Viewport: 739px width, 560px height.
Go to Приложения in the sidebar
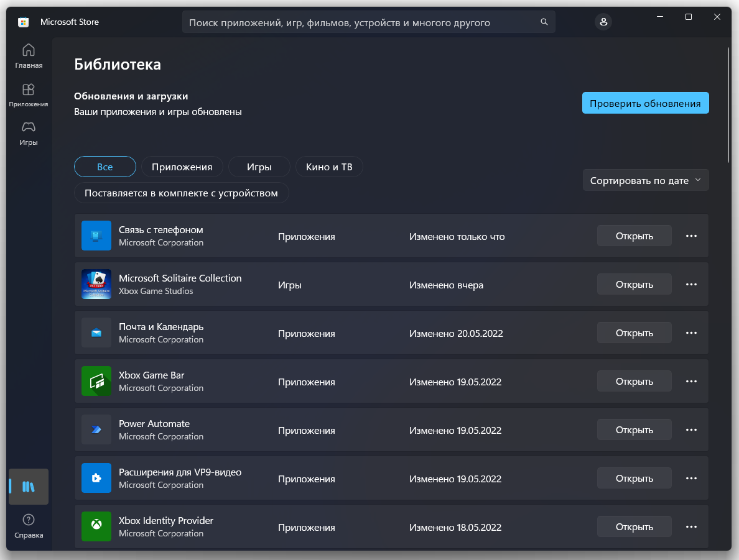[28, 94]
